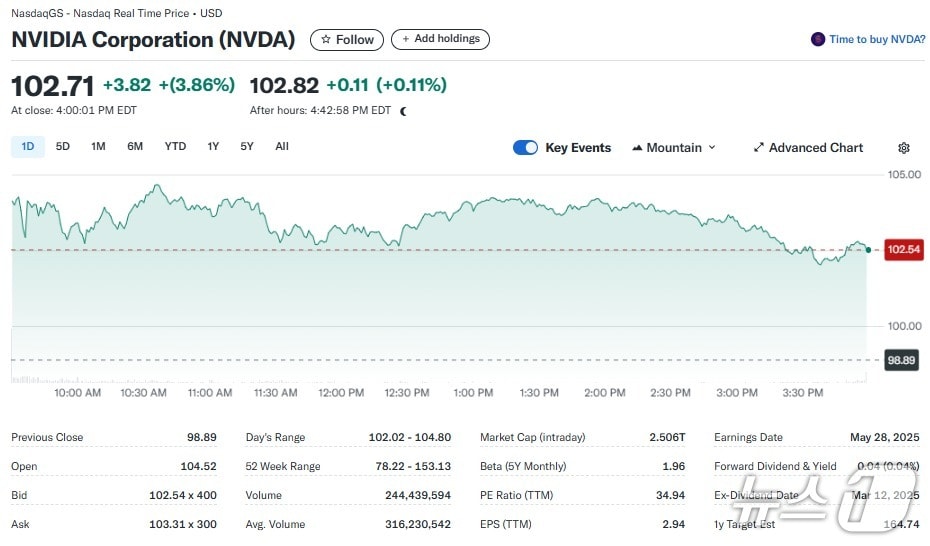Click the after-hours moon icon
This screenshot has height=546, width=930.
click(x=404, y=111)
